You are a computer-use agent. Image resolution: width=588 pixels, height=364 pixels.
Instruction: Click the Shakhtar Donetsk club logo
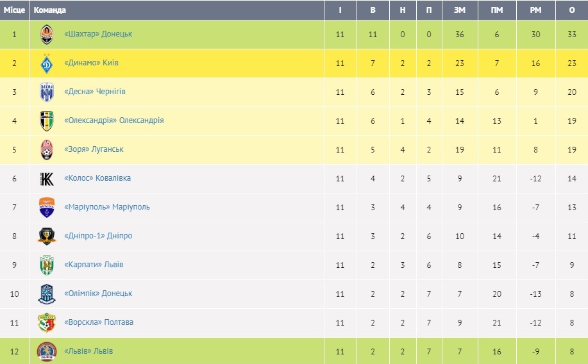click(x=47, y=34)
